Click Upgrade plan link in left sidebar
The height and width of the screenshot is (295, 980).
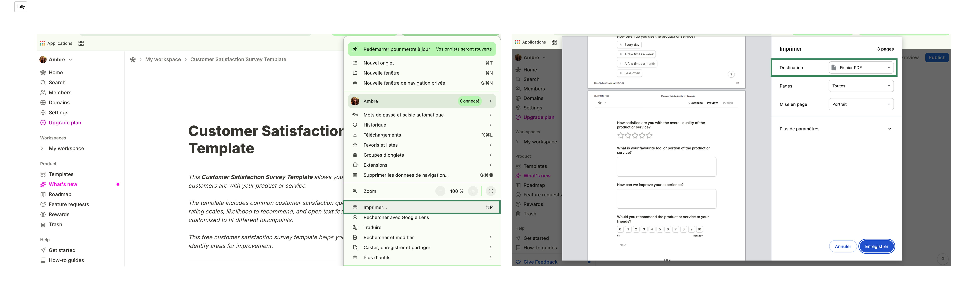click(x=65, y=123)
